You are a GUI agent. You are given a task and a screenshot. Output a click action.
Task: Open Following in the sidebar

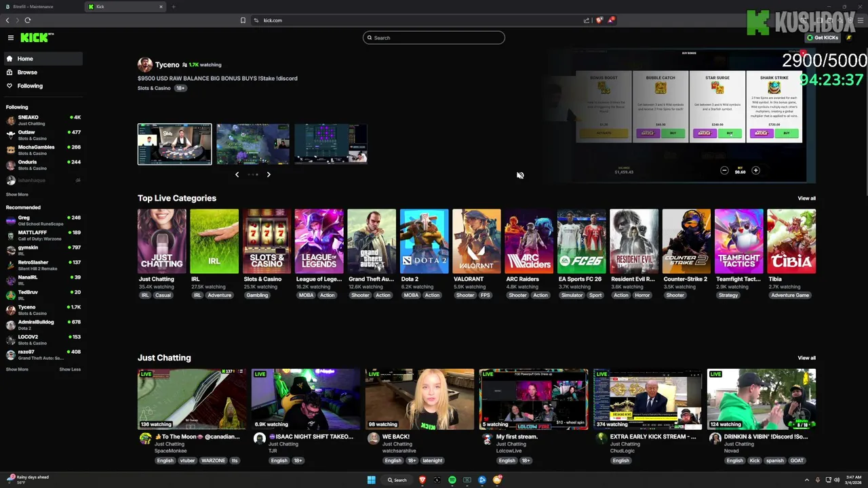pyautogui.click(x=43, y=86)
